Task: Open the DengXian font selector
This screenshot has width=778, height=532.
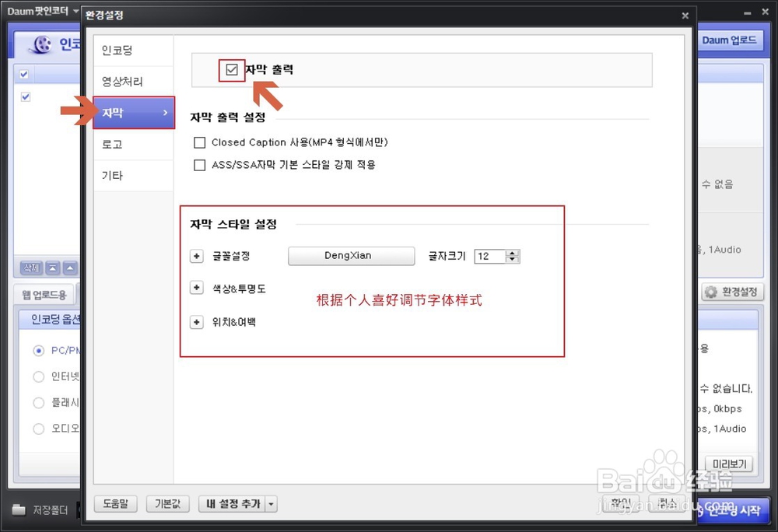Action: tap(351, 256)
